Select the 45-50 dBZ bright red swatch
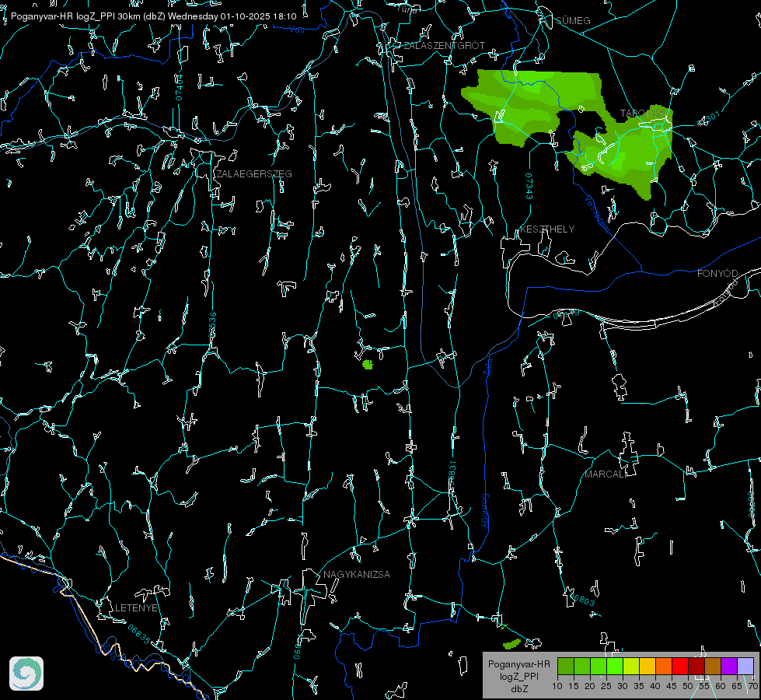The height and width of the screenshot is (700, 761). [680, 666]
